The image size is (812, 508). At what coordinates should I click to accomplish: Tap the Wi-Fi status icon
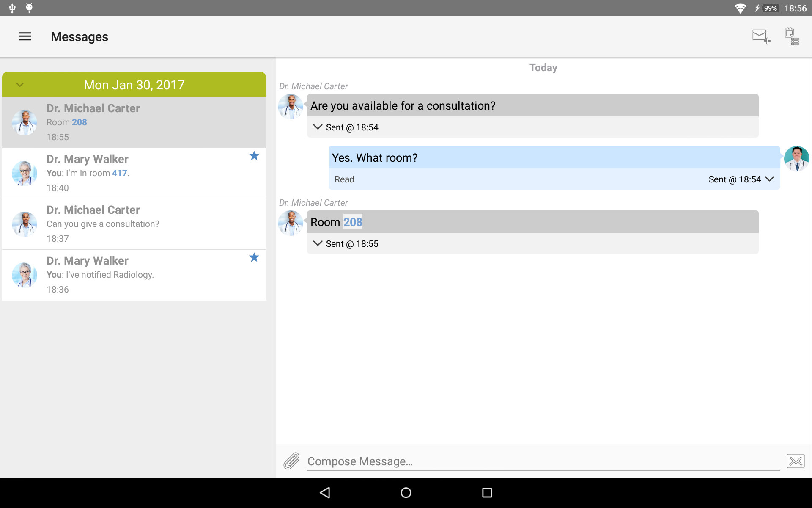[x=741, y=8]
